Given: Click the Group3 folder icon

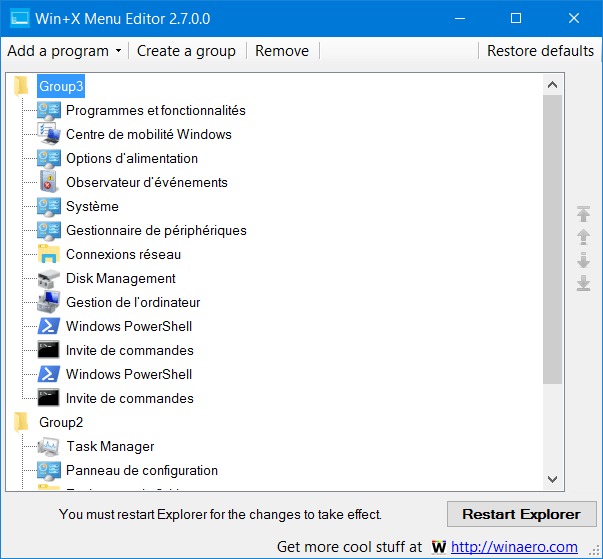Looking at the screenshot, I should coord(21,86).
